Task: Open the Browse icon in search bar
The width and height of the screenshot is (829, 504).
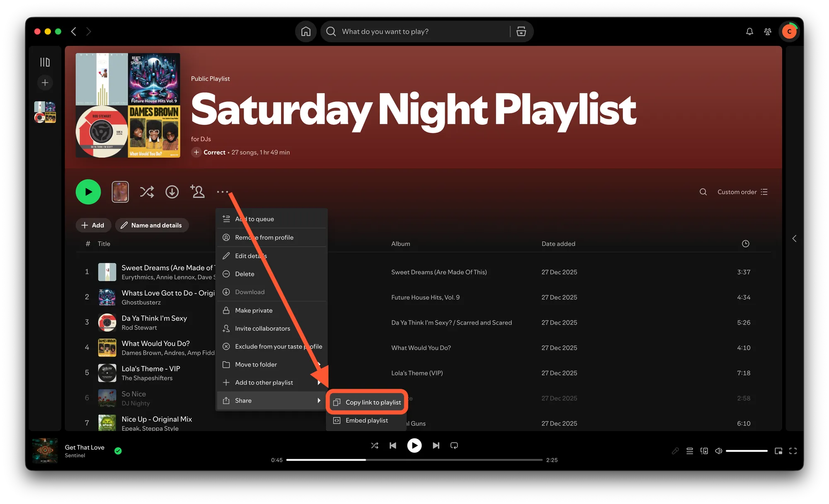Action: tap(521, 31)
